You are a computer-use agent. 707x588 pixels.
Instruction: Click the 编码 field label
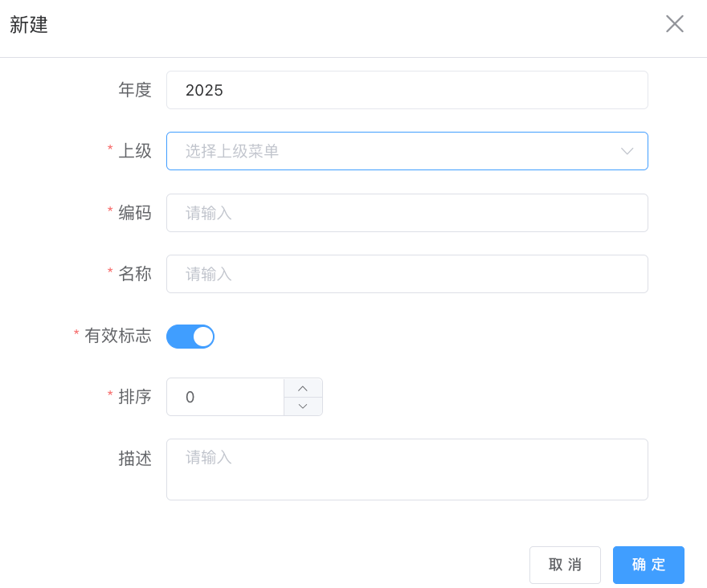pos(135,213)
